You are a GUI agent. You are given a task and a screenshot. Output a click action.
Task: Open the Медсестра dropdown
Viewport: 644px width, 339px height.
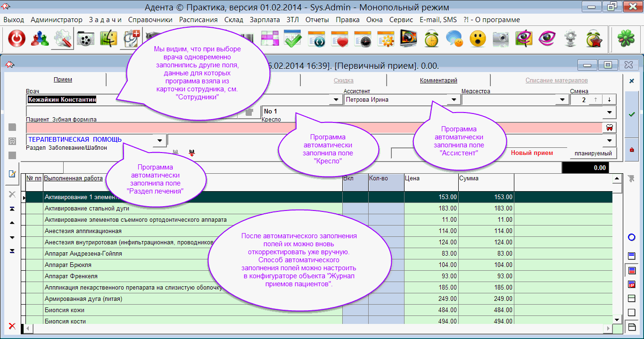[562, 100]
